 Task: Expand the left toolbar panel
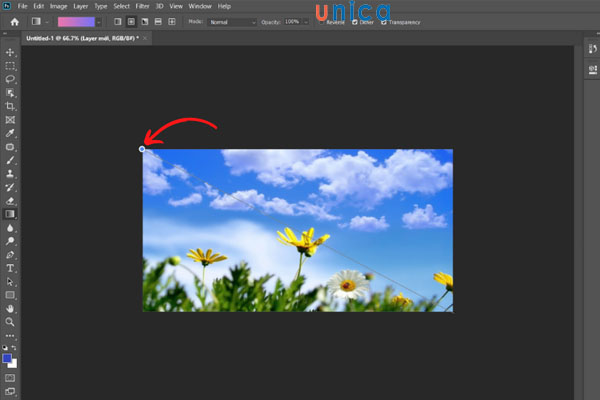[x=5, y=34]
